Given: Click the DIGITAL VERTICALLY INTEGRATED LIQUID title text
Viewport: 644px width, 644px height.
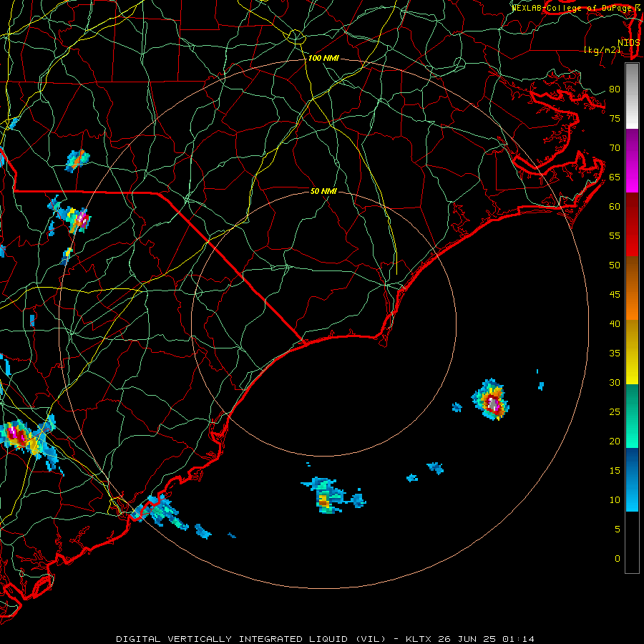Looking at the screenshot, I should (251, 639).
